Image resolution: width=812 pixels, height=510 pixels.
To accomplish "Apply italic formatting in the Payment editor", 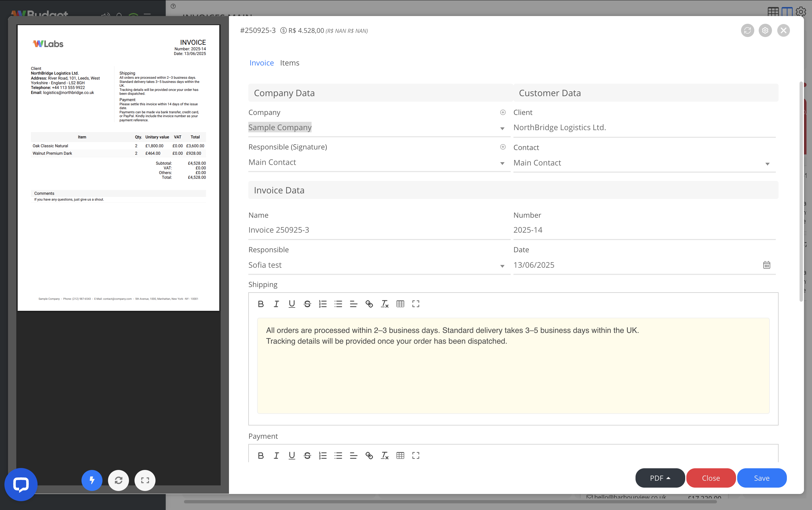I will pos(276,455).
